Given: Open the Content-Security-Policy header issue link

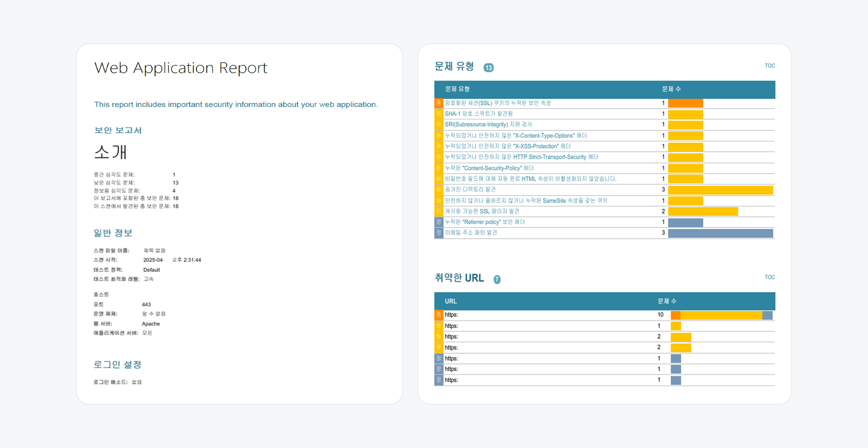Looking at the screenshot, I should click(x=489, y=168).
